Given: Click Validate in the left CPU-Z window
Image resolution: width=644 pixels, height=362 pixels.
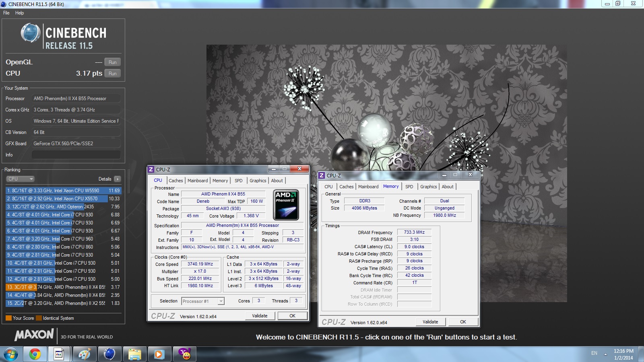Looking at the screenshot, I should click(x=260, y=316).
